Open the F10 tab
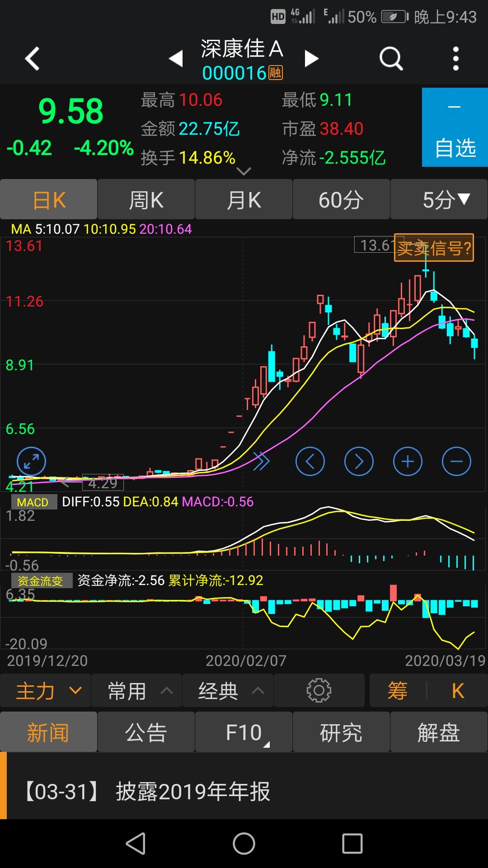This screenshot has width=488, height=868. click(244, 732)
